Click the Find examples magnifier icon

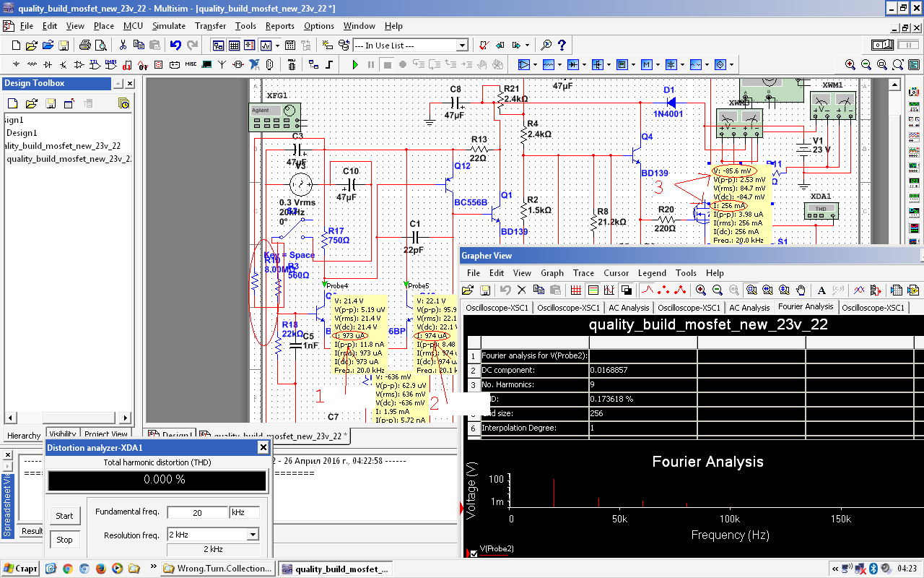point(546,45)
